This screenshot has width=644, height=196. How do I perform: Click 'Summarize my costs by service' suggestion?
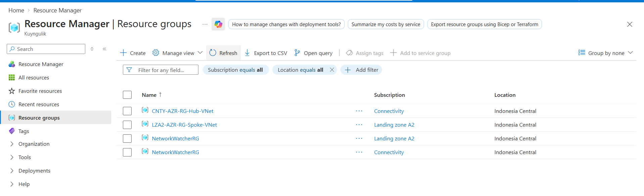(386, 24)
